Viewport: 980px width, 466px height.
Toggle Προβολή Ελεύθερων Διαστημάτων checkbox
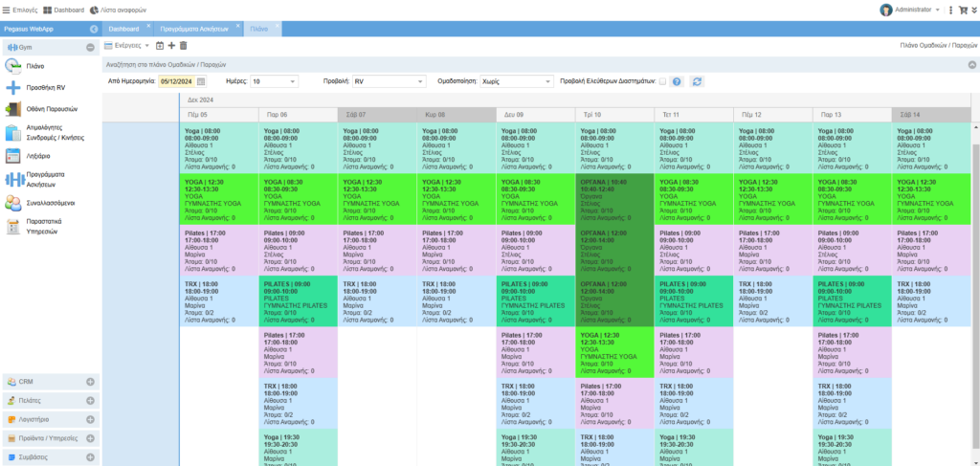click(662, 81)
